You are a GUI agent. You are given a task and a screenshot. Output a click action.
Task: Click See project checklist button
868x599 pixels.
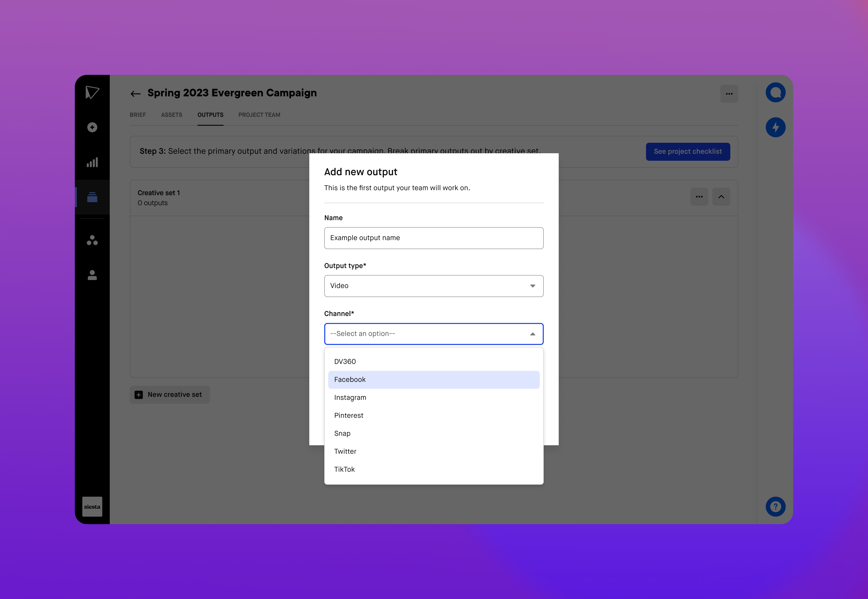coord(688,152)
